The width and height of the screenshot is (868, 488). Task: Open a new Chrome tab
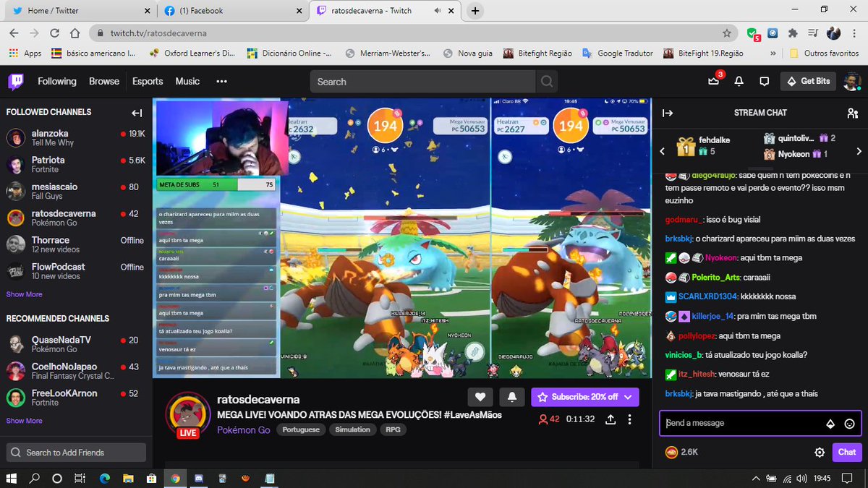click(x=475, y=11)
